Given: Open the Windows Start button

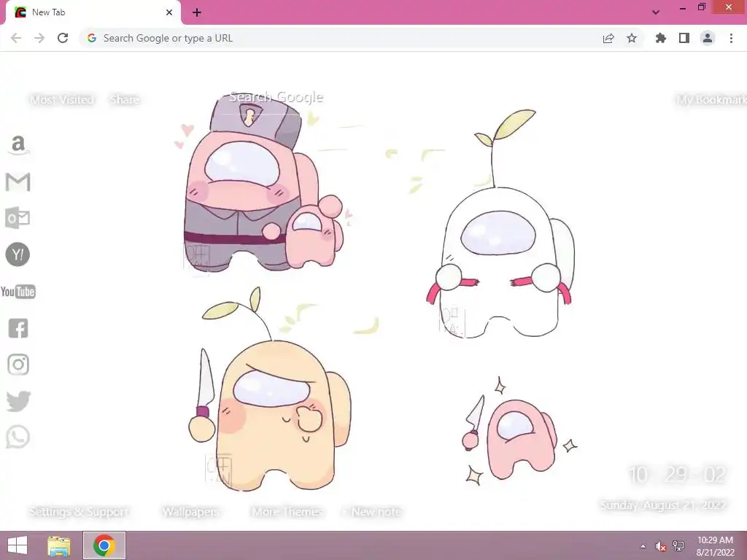Looking at the screenshot, I should tap(18, 545).
